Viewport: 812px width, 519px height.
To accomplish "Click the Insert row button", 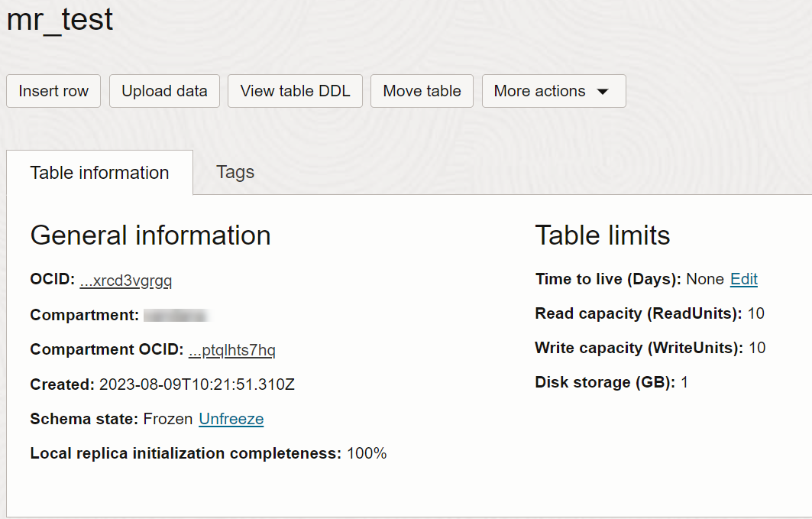I will coord(53,91).
